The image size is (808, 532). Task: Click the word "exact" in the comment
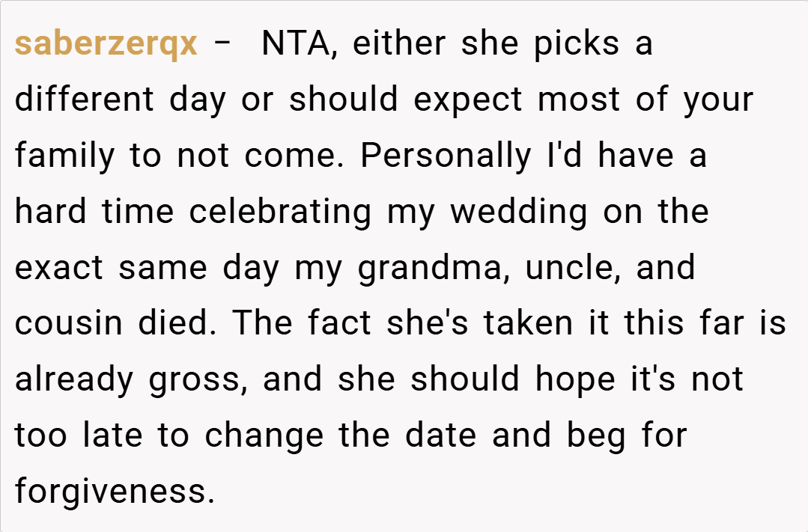pos(59,269)
